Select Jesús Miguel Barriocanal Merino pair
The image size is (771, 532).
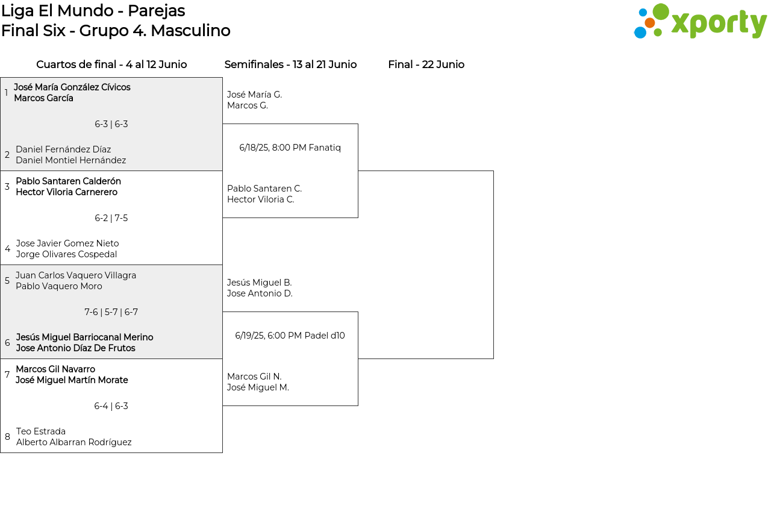point(84,343)
